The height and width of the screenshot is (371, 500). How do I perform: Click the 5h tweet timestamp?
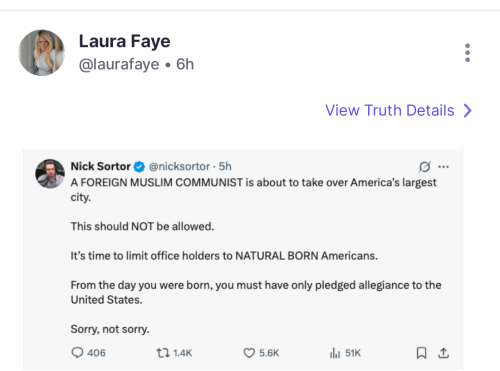225,166
